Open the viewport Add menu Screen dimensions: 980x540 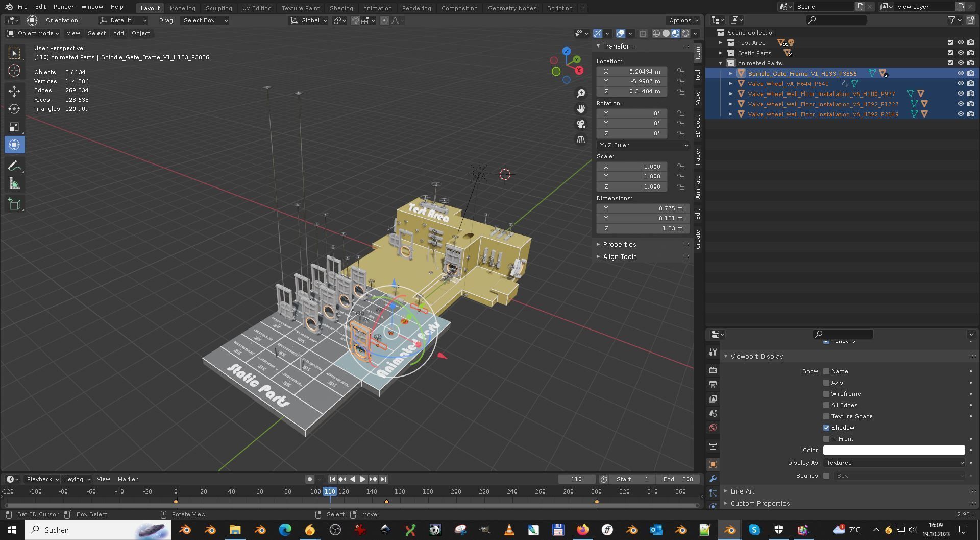point(118,33)
